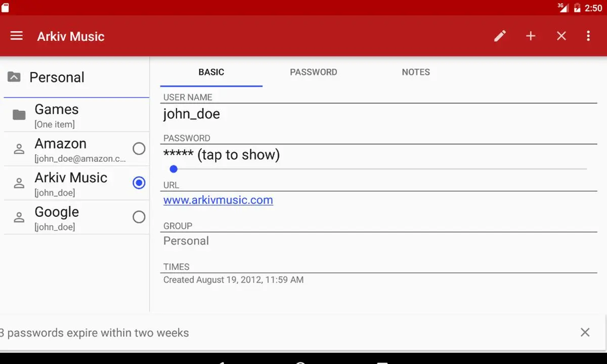Add a new record with plus icon
This screenshot has width=607, height=364.
click(531, 36)
